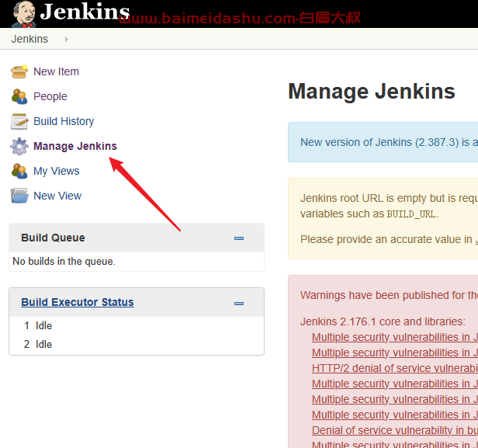Click the Jenkins butler logo icon
The width and height of the screenshot is (478, 448).
pos(24,14)
